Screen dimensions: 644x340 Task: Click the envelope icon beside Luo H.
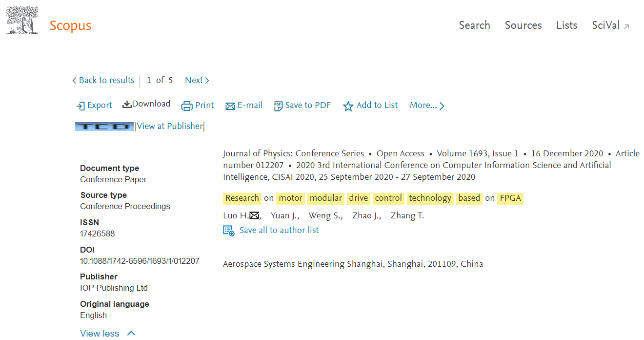[x=254, y=215]
